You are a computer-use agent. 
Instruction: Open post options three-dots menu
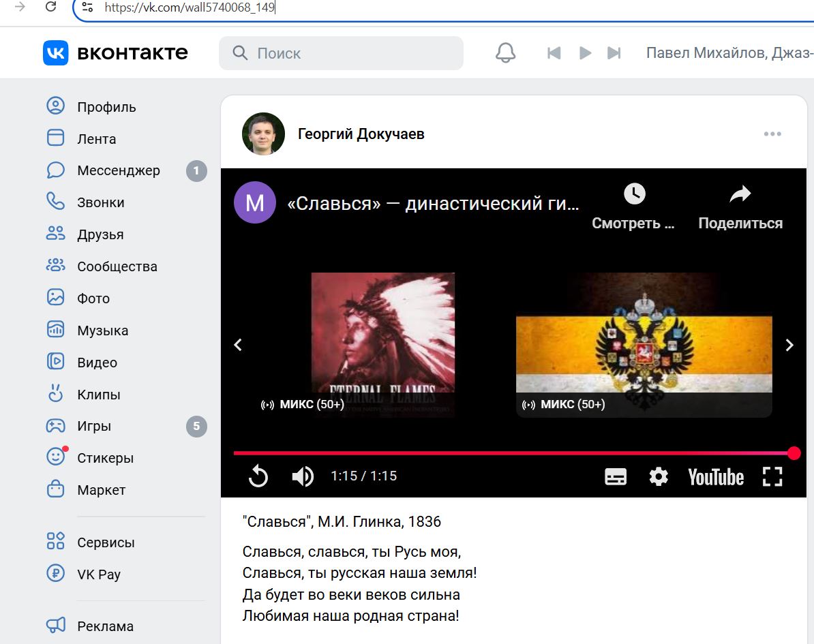[772, 134]
